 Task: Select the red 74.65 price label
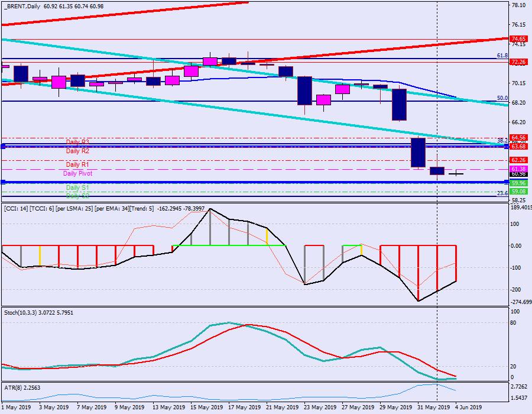[518, 39]
